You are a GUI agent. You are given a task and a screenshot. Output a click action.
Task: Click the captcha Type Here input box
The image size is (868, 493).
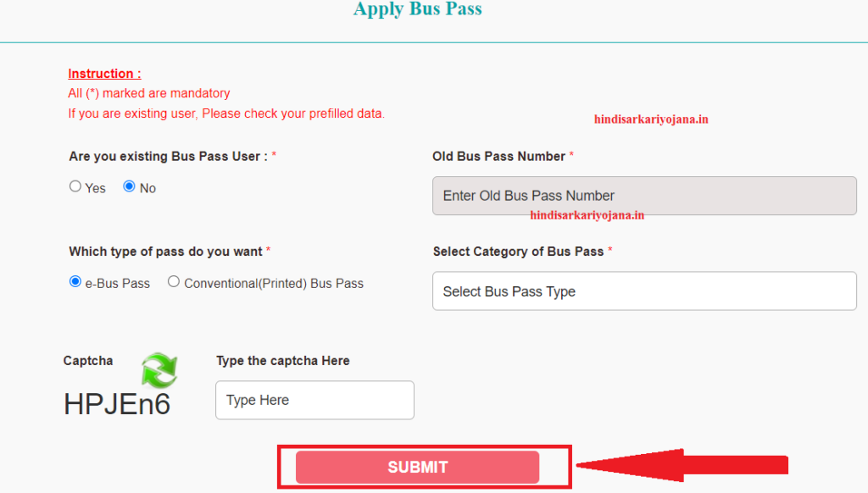click(x=315, y=400)
